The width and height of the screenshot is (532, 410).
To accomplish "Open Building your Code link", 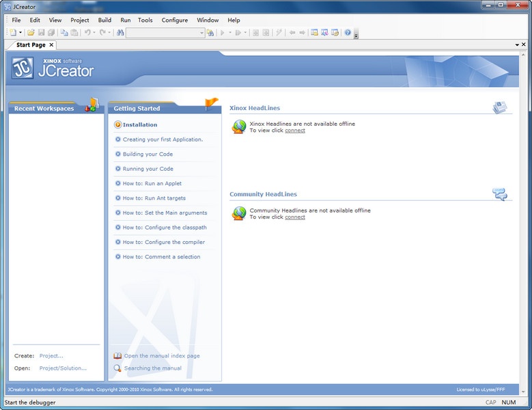I will tap(148, 154).
